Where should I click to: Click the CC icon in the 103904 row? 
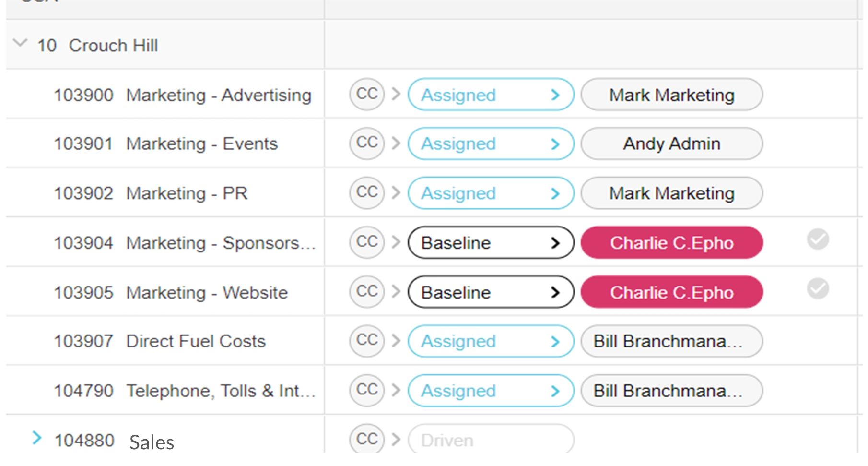click(x=367, y=242)
